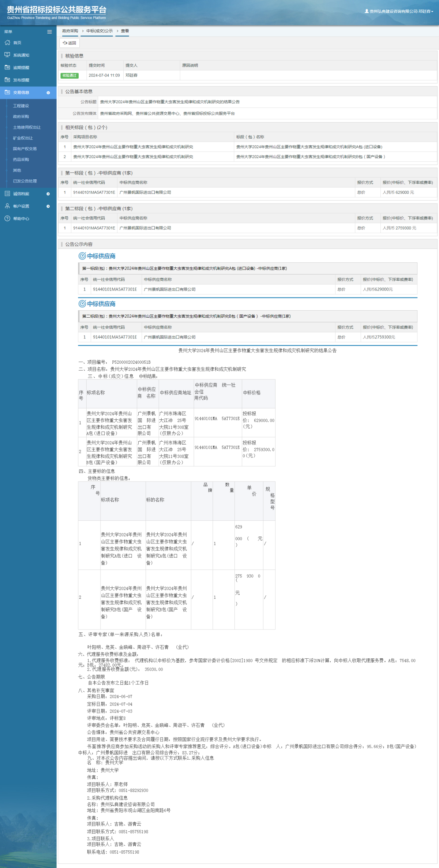Collapse the 交易信息 menu arrow
Viewport: 439px width, 868px height.
pyautogui.click(x=48, y=93)
